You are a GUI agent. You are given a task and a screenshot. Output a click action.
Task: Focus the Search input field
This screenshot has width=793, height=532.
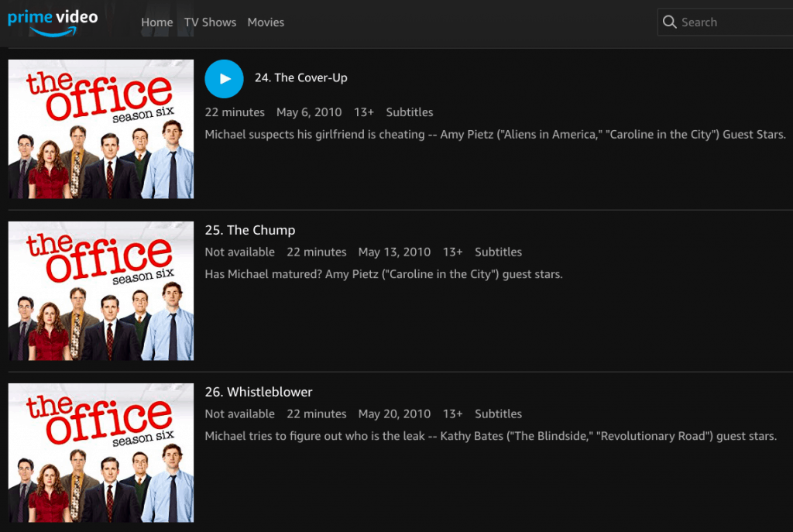pos(725,22)
